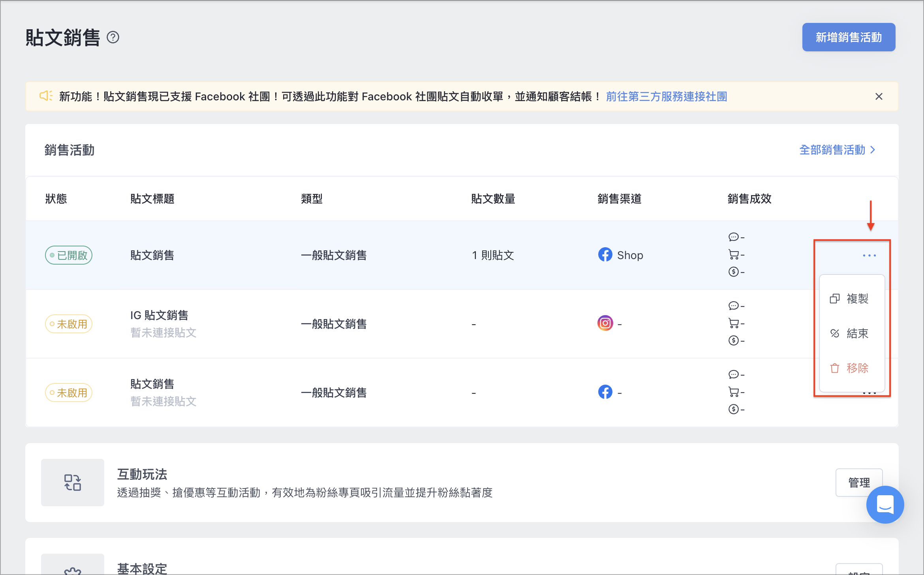Click the 未啟用 badge on the IG 貼文銷售 row
Screen dimensions: 924x575
pos(69,324)
